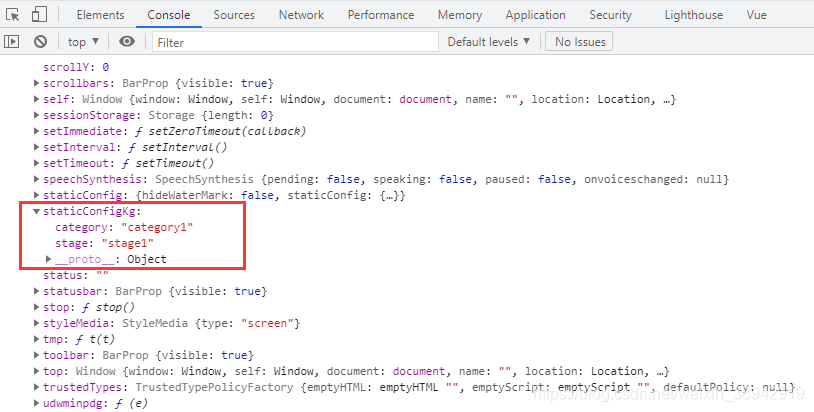The image size is (814, 412).
Task: Expand the __proto__ Object entry
Action: pyautogui.click(x=49, y=260)
